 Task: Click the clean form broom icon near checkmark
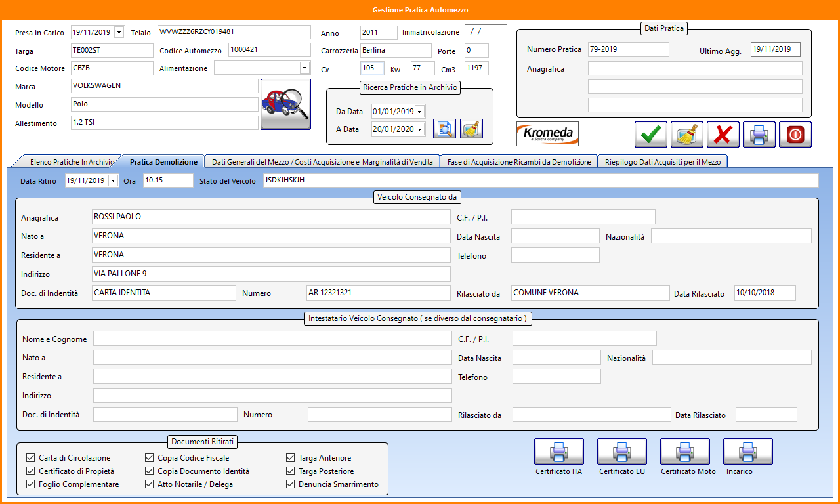[687, 135]
